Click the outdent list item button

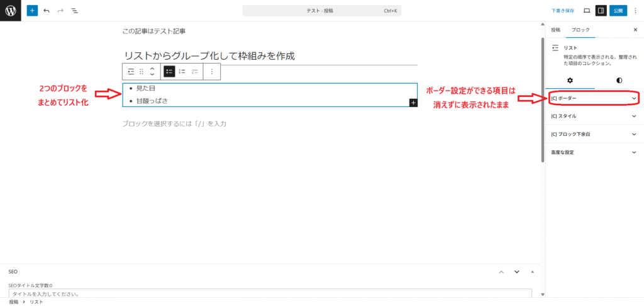(195, 72)
